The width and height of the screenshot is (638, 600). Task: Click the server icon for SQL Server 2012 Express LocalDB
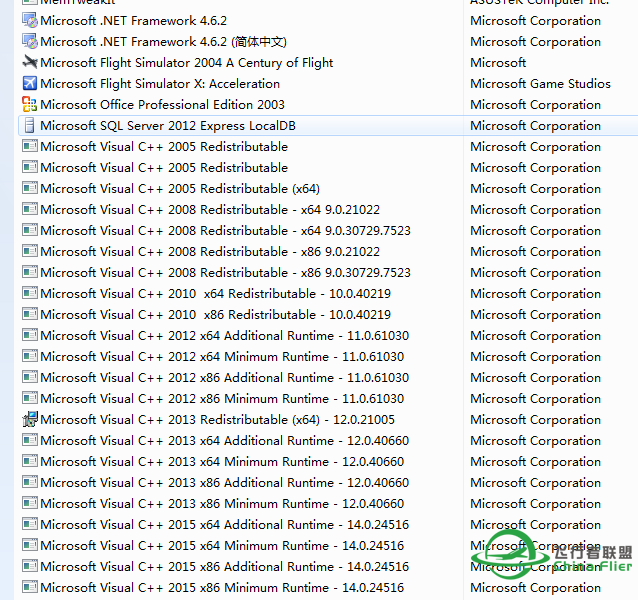[x=30, y=125]
